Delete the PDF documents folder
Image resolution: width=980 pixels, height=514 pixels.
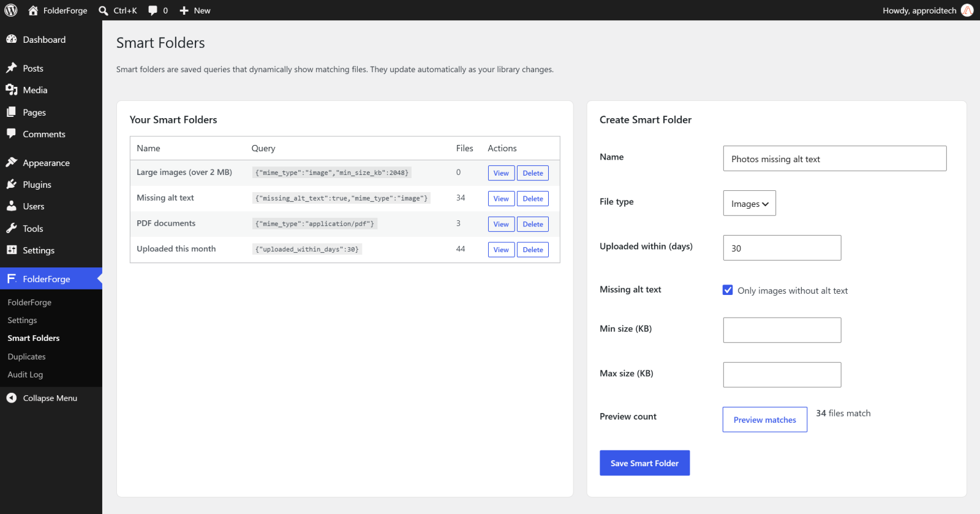click(x=533, y=225)
